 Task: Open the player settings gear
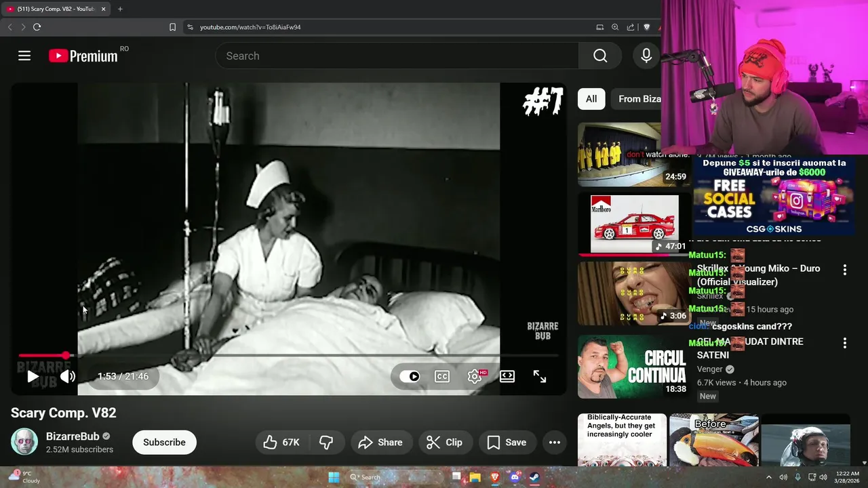(475, 376)
